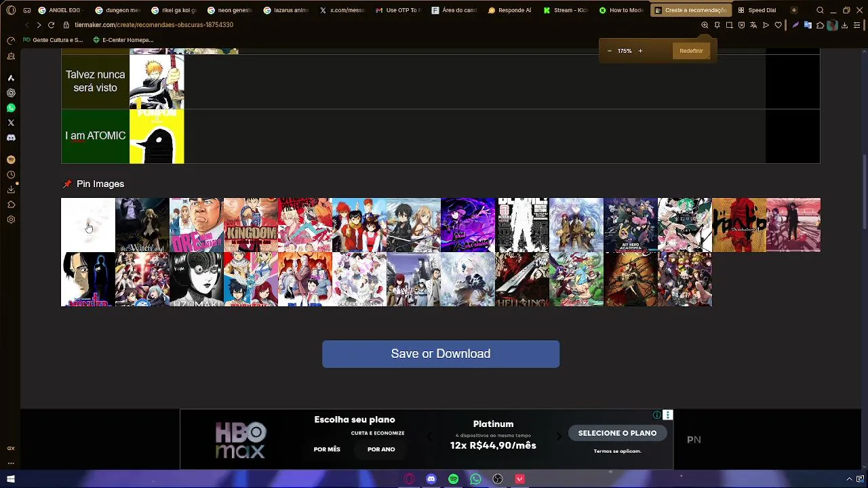Select the Blame! black and white cover
Image resolution: width=868 pixels, height=488 pixels.
(x=522, y=225)
